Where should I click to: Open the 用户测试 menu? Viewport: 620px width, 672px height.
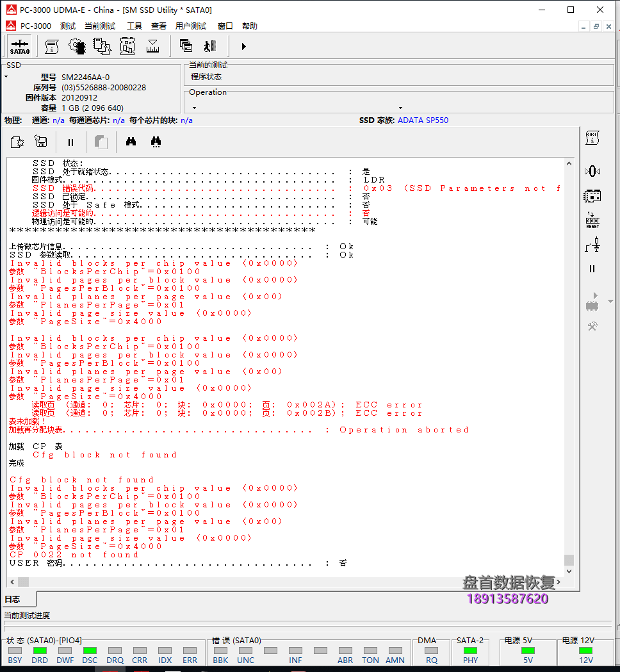tap(191, 26)
